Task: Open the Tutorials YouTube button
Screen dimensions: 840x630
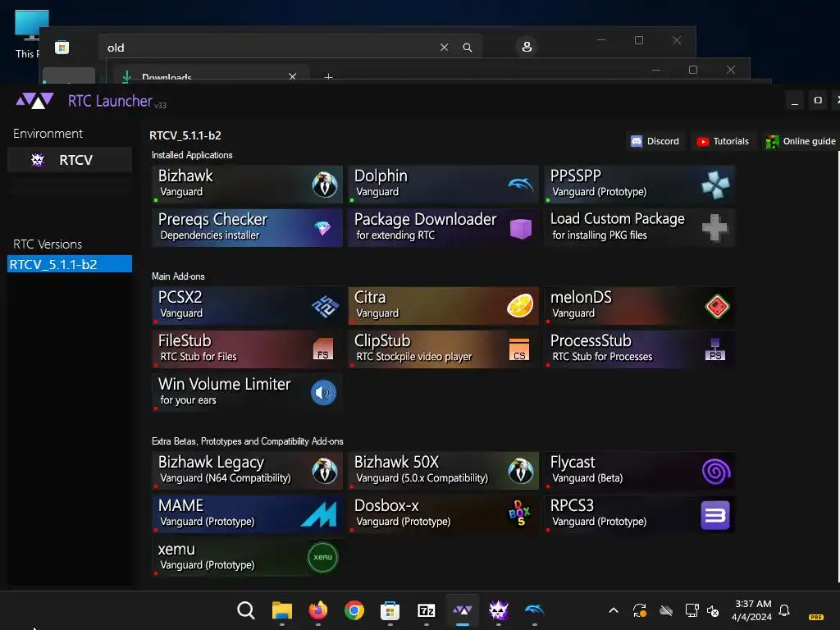Action: (x=724, y=141)
